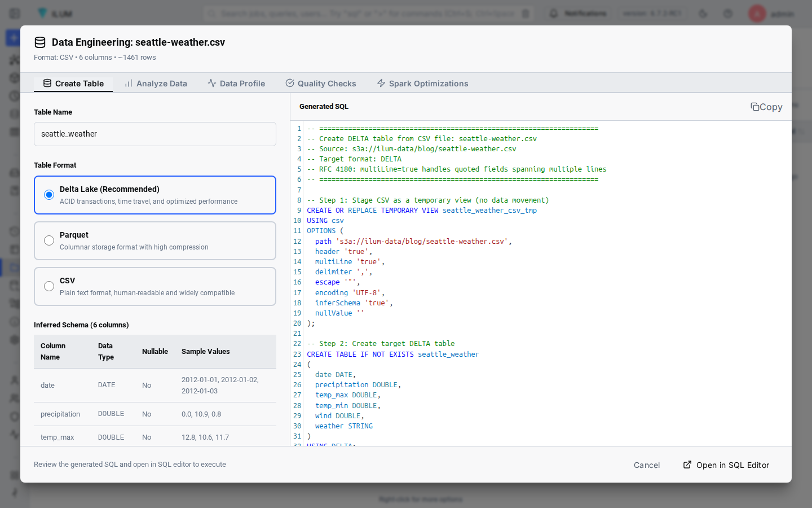Click the search bar in the ILUM window

(369, 14)
